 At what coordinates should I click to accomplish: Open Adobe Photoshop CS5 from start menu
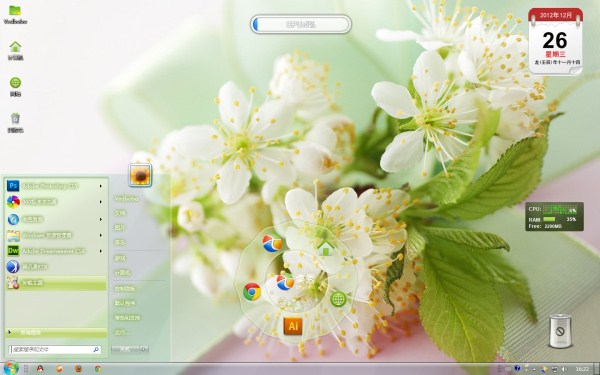click(x=56, y=186)
